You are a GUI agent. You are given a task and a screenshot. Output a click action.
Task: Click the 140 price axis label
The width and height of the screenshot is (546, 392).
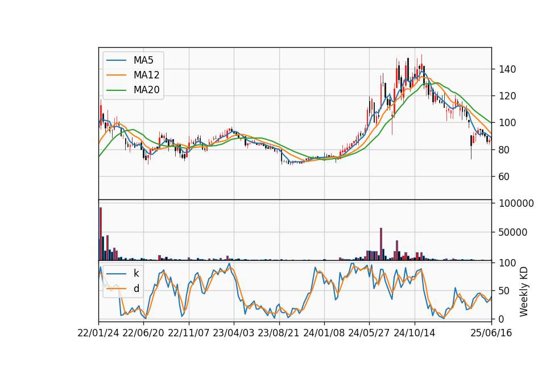pyautogui.click(x=507, y=69)
